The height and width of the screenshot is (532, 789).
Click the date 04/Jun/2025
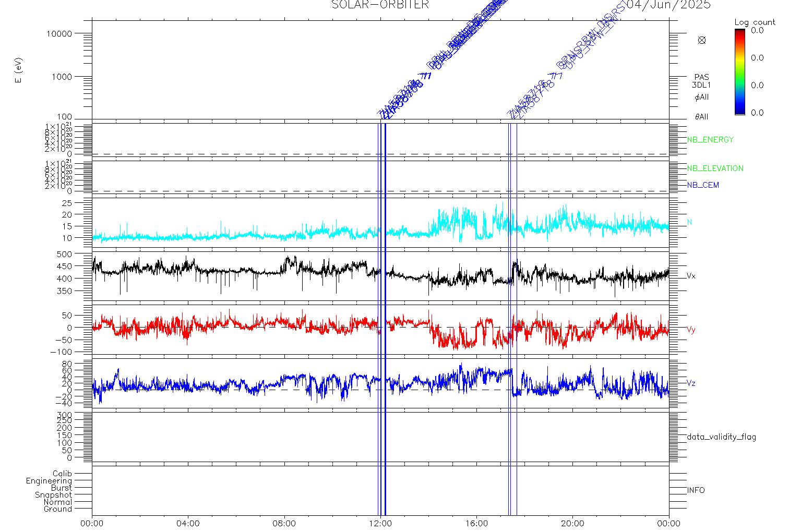click(x=668, y=5)
